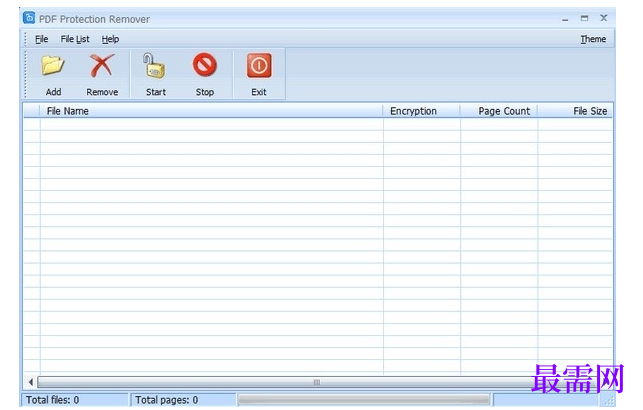Click the blank header cell before File Name
Image resolution: width=643 pixels, height=410 pixels.
coord(31,111)
